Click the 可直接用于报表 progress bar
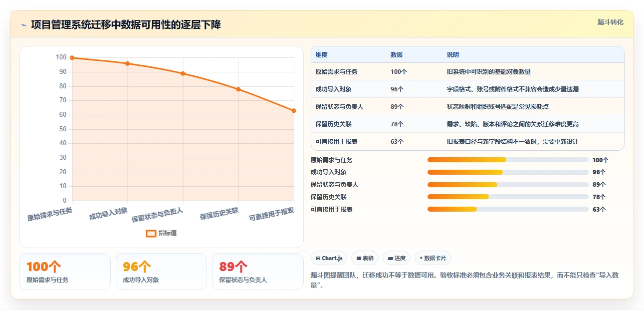The image size is (644, 310). point(508,210)
